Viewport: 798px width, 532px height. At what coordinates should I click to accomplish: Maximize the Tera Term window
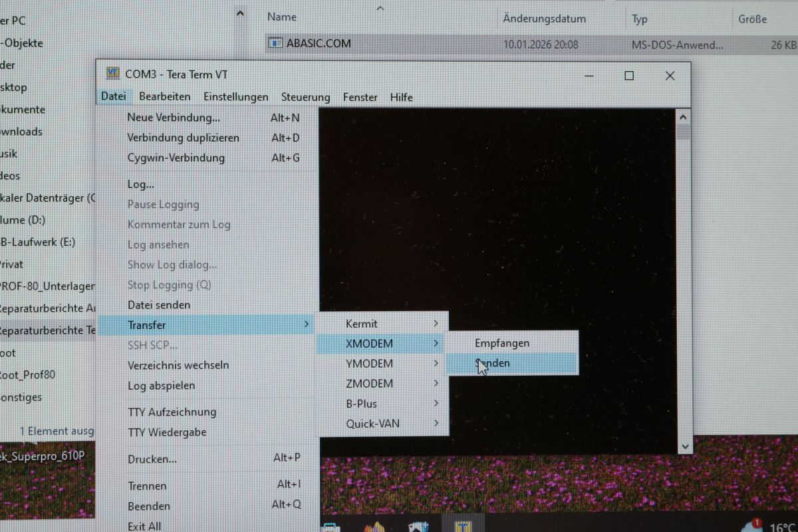pos(628,76)
